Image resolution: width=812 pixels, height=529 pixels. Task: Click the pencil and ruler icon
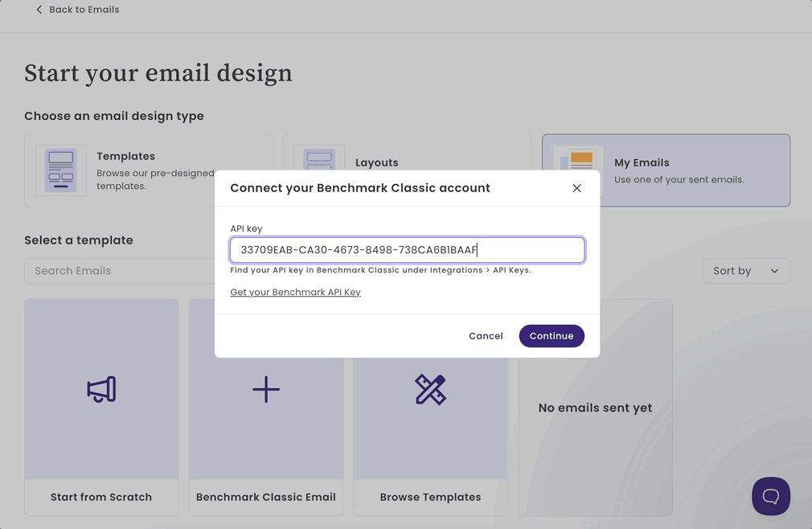tap(430, 389)
